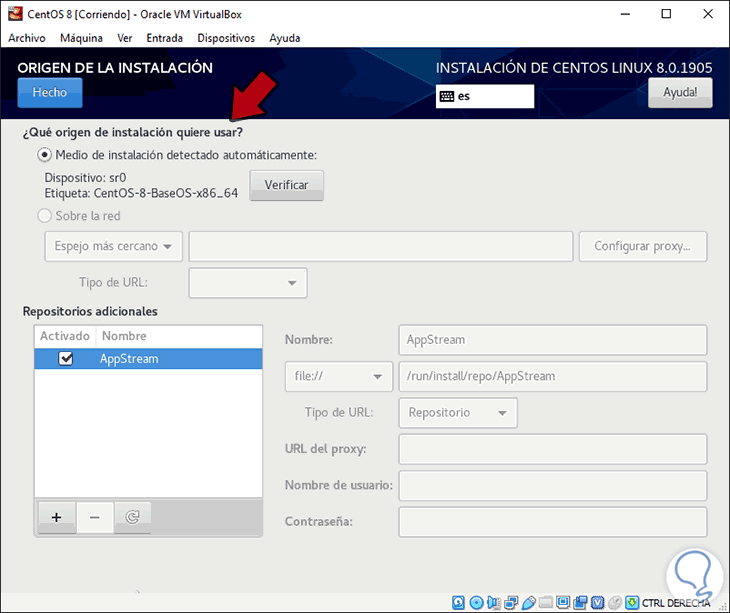730x613 pixels.
Task: Uncheck the AppStream activated checkbox
Action: [66, 358]
